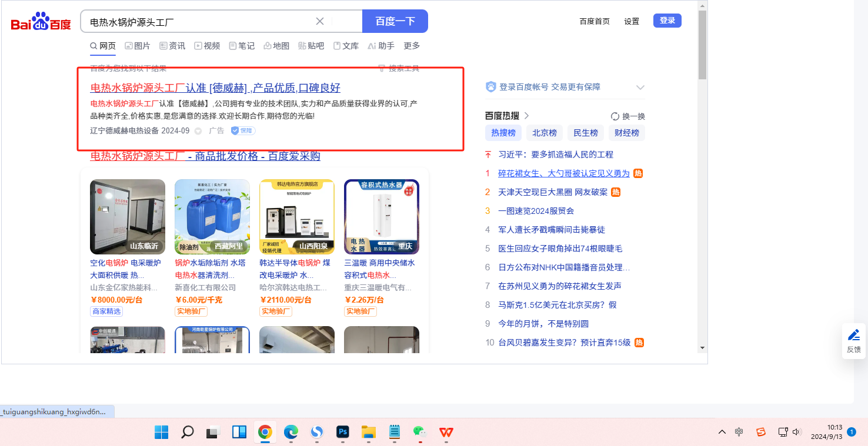Switch to the 文库 tab
The width and height of the screenshot is (868, 446).
pos(346,46)
